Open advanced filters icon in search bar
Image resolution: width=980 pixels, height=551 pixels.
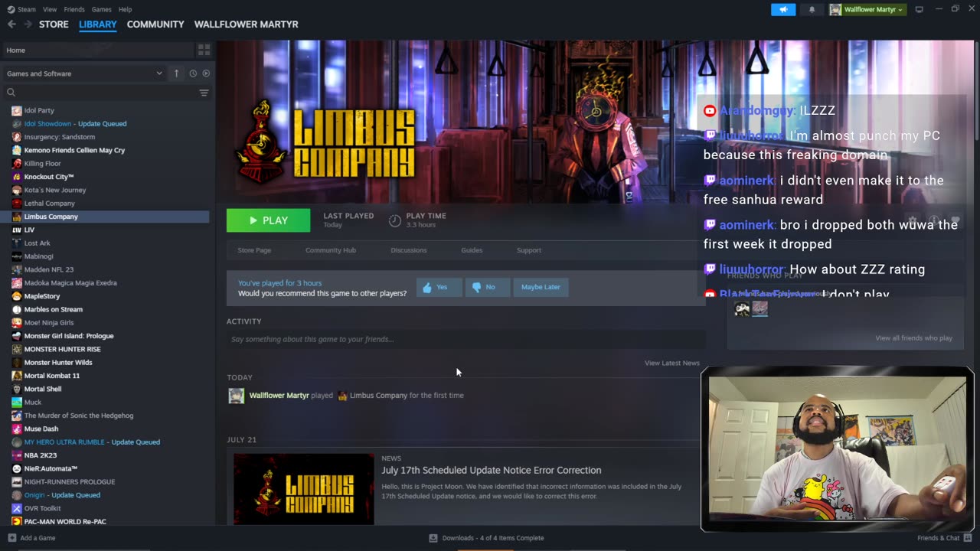(204, 93)
